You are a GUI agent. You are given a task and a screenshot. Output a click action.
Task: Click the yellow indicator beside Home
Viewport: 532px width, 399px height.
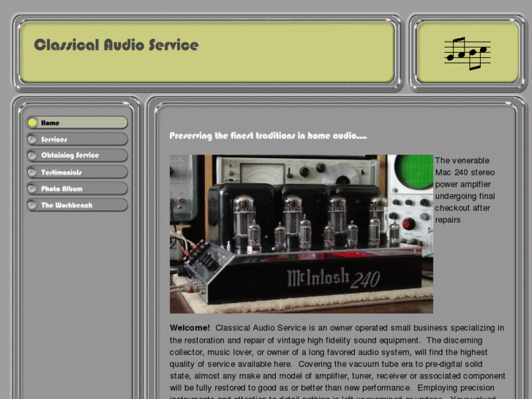(32, 122)
